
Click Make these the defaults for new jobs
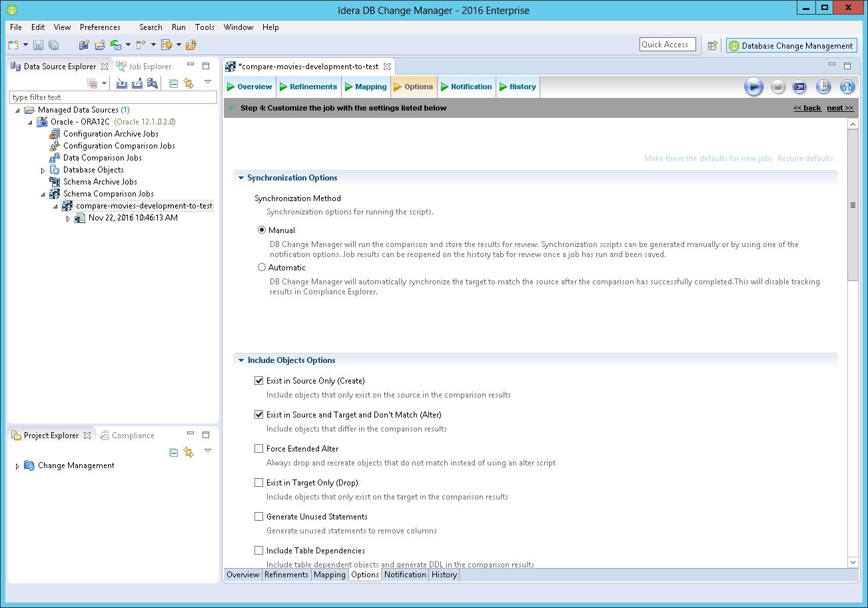point(708,158)
